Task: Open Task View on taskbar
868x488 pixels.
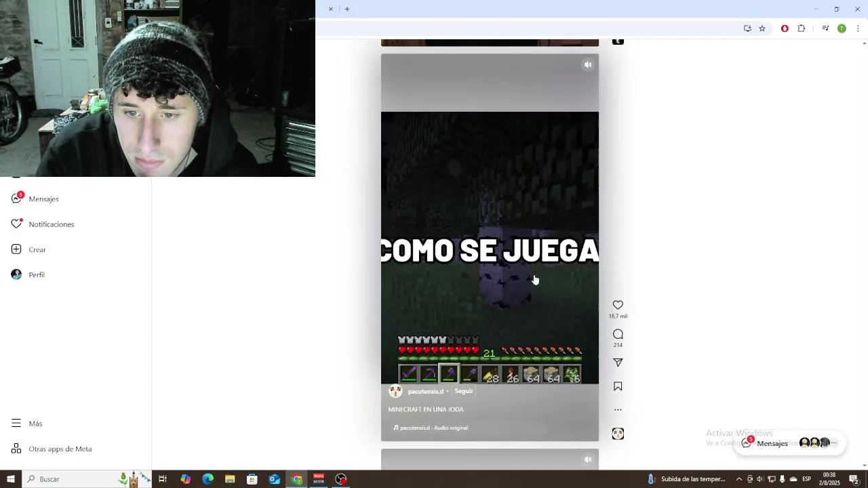Action: pyautogui.click(x=163, y=479)
